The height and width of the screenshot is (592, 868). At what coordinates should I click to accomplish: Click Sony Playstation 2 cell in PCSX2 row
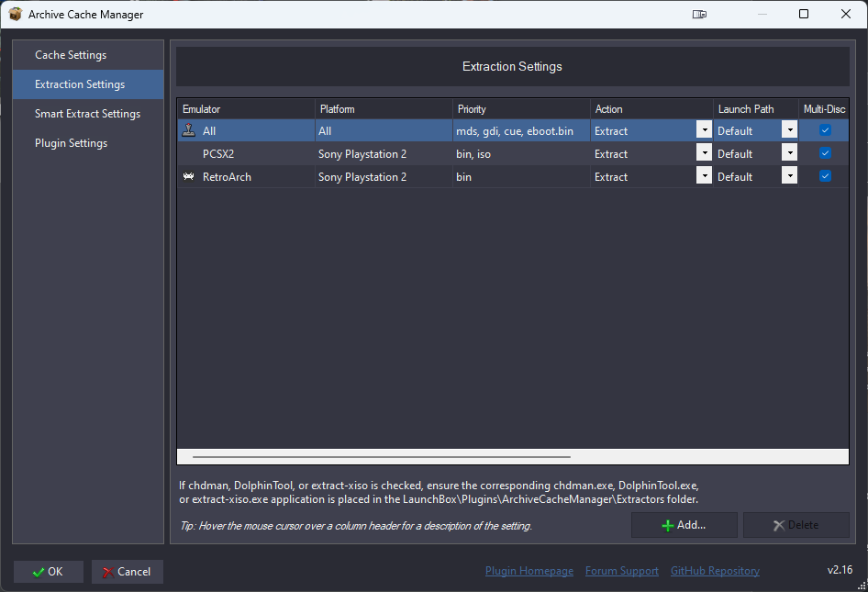384,154
